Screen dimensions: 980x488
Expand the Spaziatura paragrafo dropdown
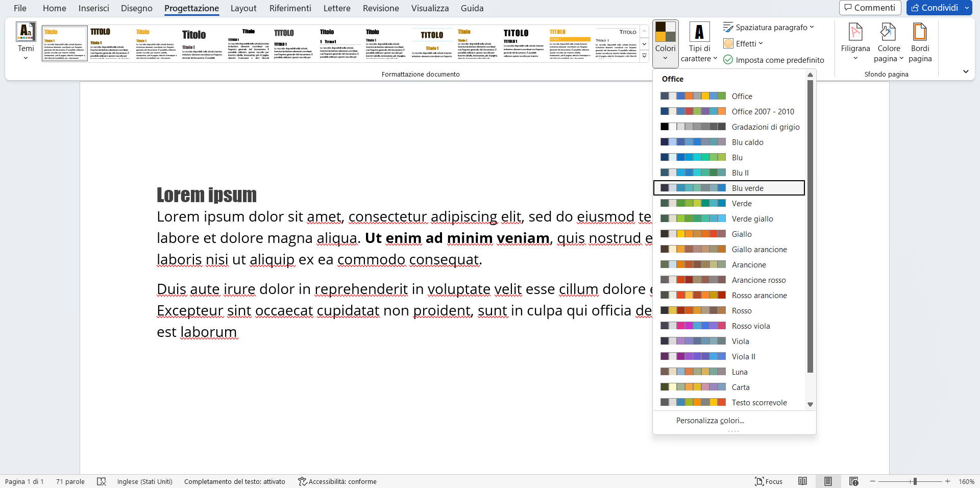pos(768,27)
